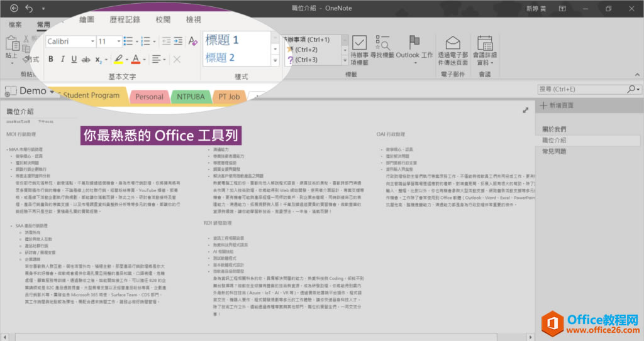The height and width of the screenshot is (341, 644).
Task: Switch to the 常用 (Home) ribbon tab
Action: [43, 24]
